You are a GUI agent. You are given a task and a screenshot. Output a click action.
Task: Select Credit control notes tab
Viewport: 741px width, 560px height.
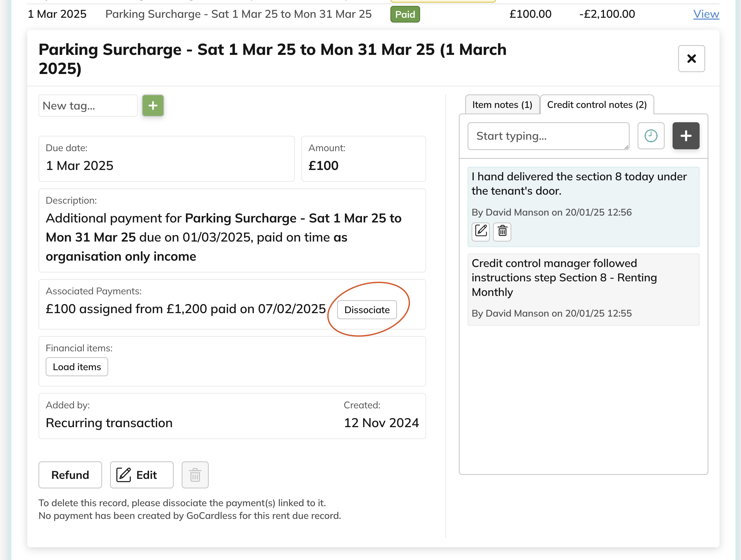(x=596, y=105)
